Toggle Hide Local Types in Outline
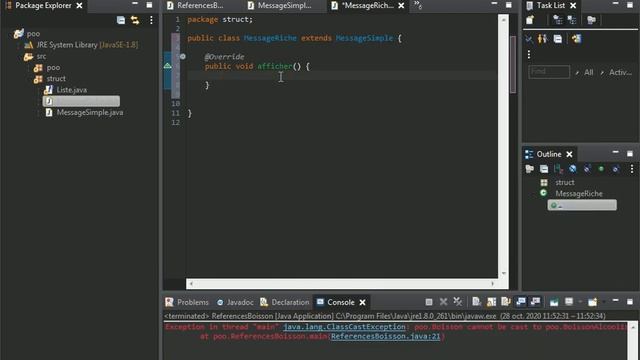The height and width of the screenshot is (360, 640). 616,169
